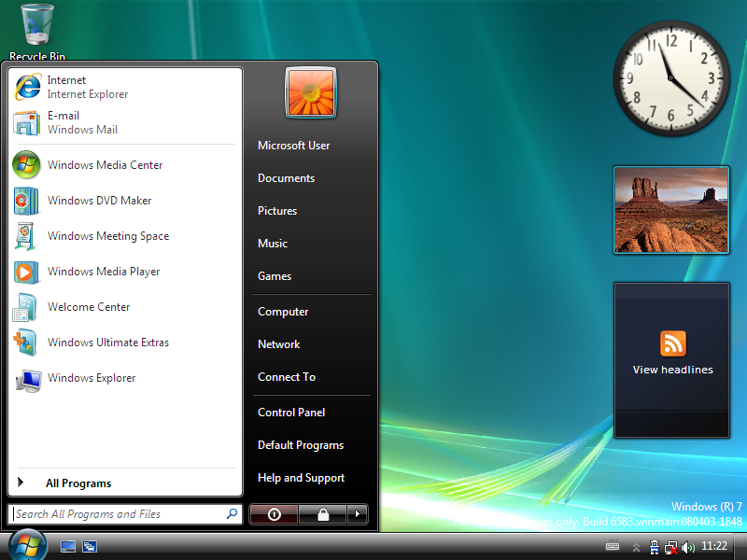Click the RSS feed icon in headlines gadget
This screenshot has width=747, height=560.
coord(672,343)
